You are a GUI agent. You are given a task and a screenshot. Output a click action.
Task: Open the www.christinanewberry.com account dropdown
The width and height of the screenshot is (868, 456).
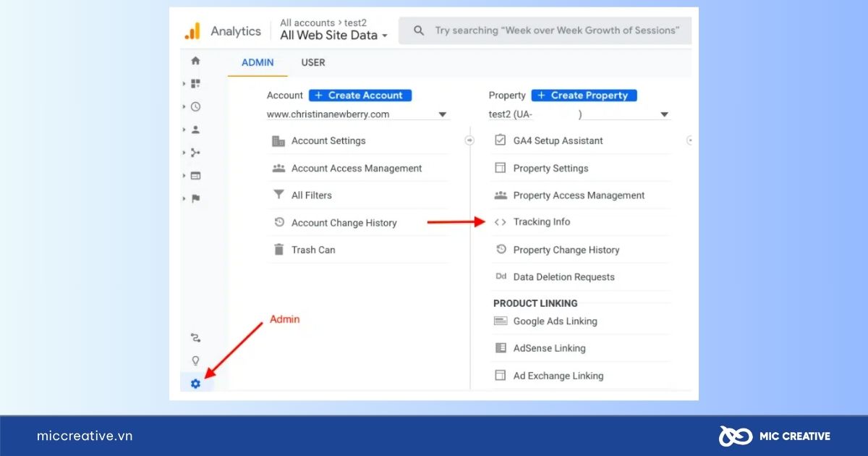[x=357, y=114]
